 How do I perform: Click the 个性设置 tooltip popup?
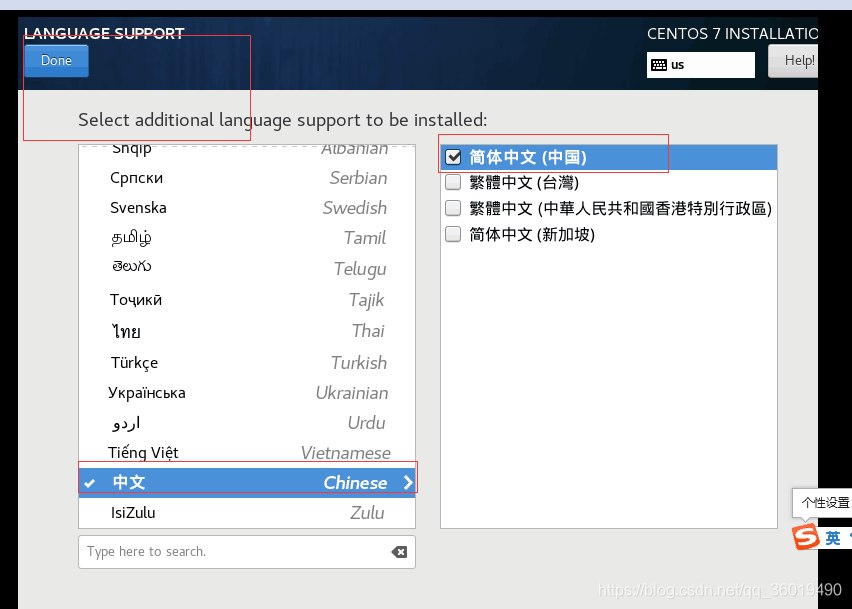click(x=823, y=503)
